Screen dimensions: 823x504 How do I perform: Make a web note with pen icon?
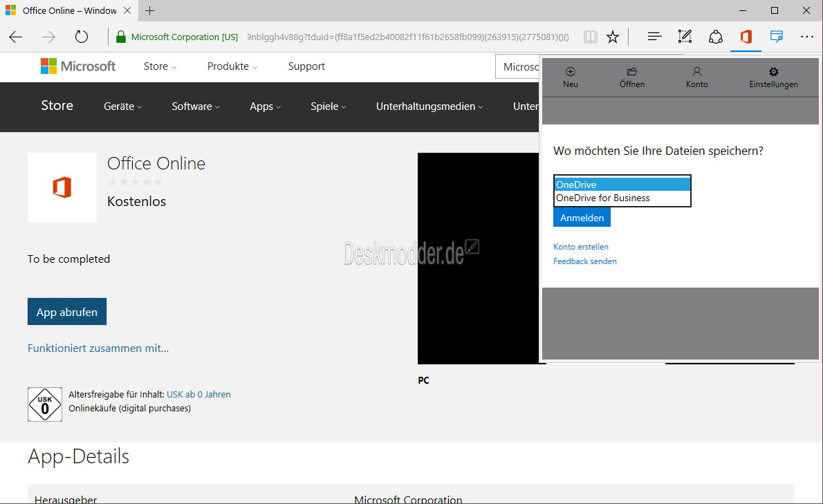tap(685, 37)
